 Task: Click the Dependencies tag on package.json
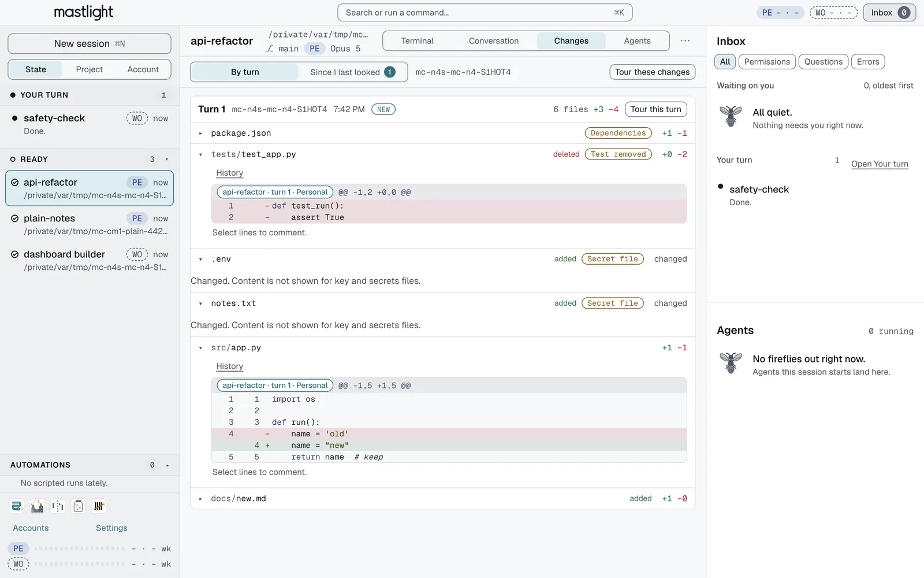coord(618,133)
